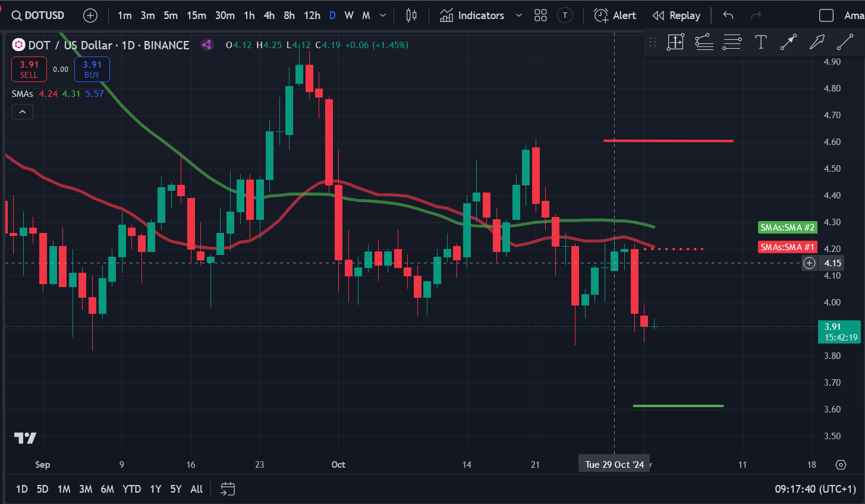Set date range to 1D
The height and width of the screenshot is (504, 865).
tap(22, 489)
